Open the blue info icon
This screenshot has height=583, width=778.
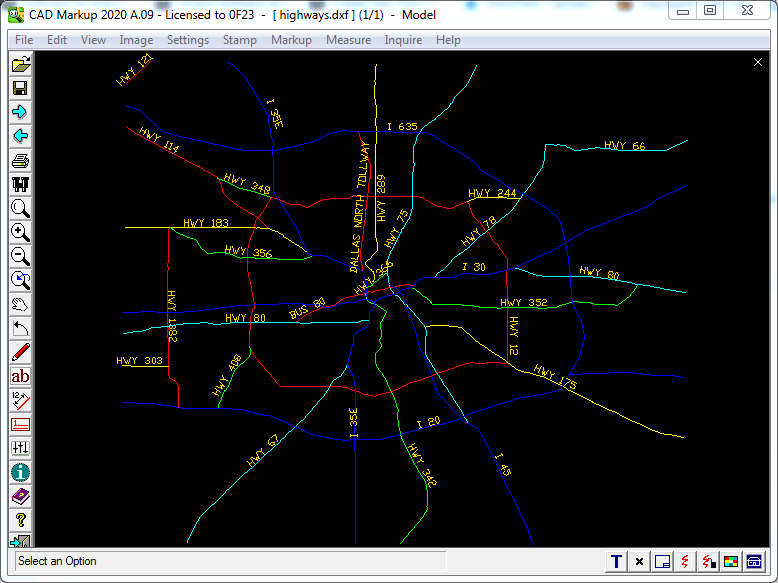tap(20, 472)
